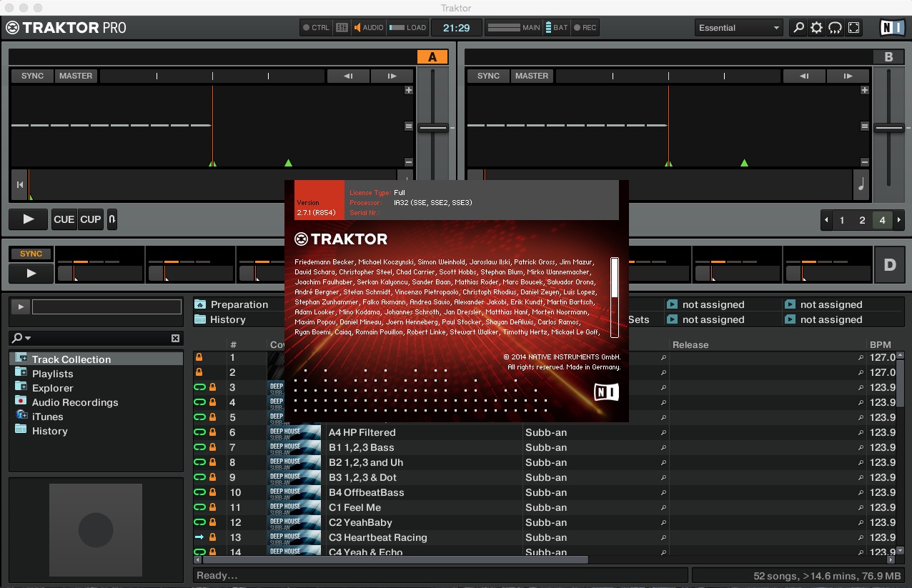Click the NI logo in the header

[x=892, y=28]
